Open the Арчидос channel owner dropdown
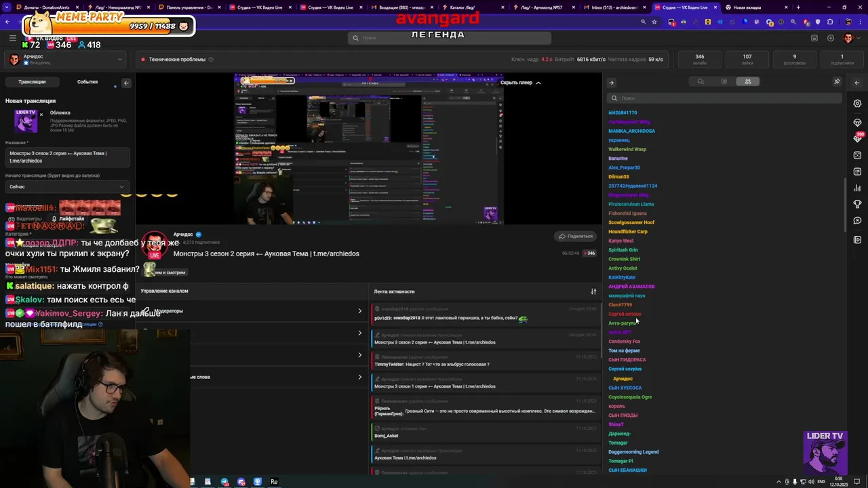 click(65, 60)
